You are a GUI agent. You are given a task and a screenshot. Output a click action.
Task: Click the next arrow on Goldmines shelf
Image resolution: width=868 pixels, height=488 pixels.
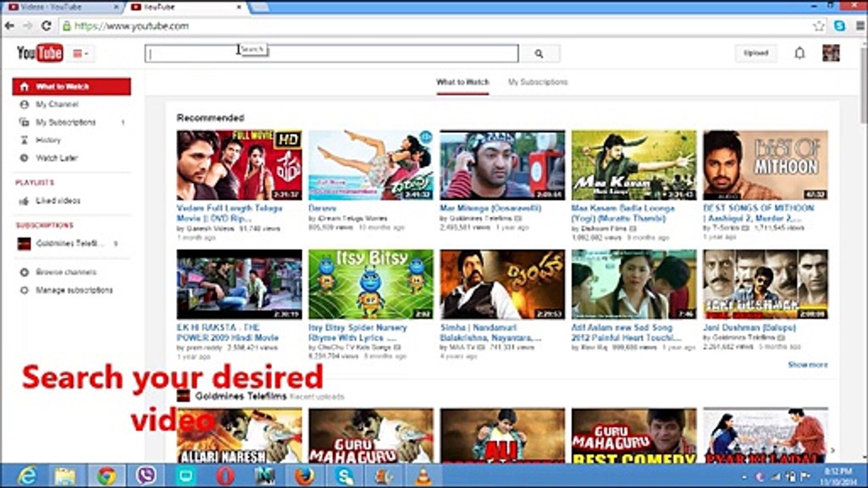click(x=834, y=450)
